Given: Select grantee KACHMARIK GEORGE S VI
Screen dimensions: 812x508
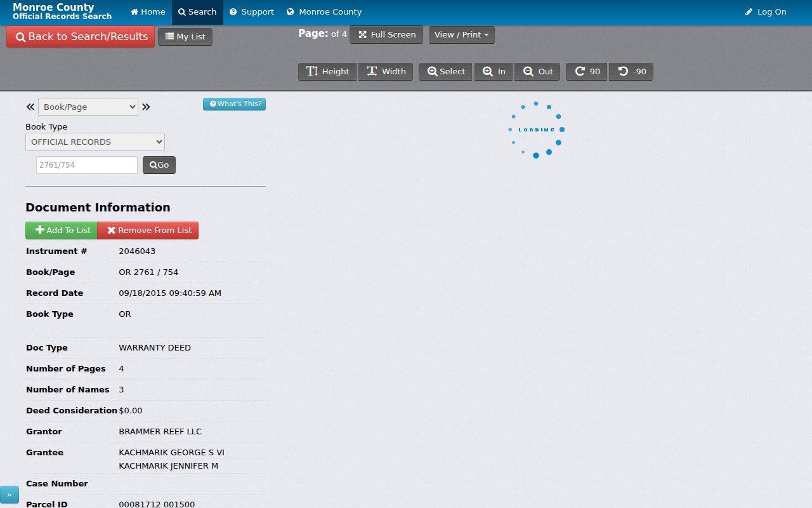Looking at the screenshot, I should click(x=172, y=453).
